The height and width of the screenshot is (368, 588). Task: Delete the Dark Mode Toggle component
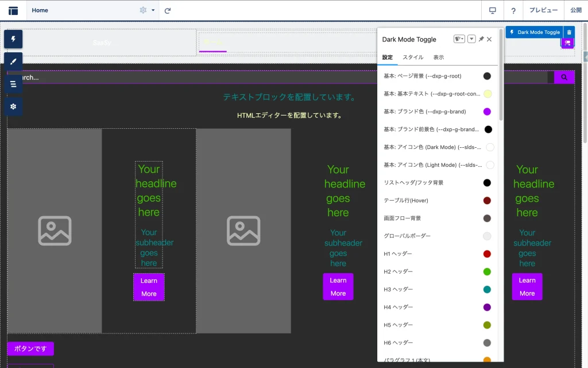tap(568, 33)
